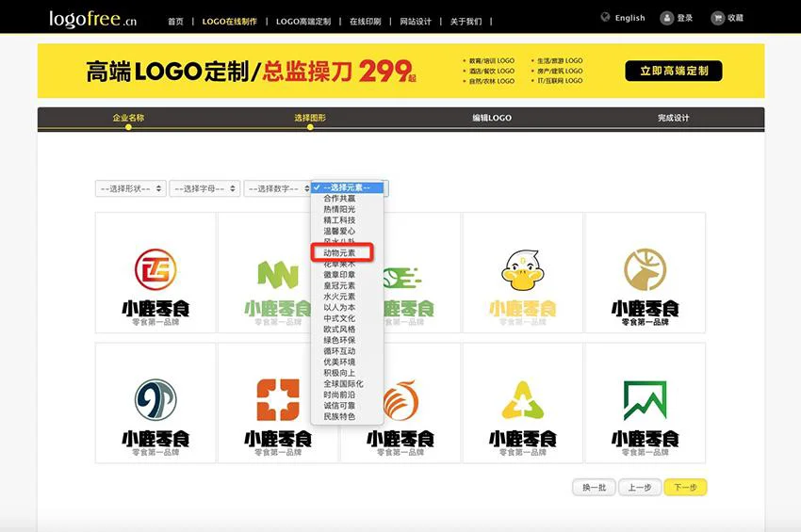Image resolution: width=801 pixels, height=532 pixels.
Task: Select the red circular emblem logo design
Action: coord(155,273)
